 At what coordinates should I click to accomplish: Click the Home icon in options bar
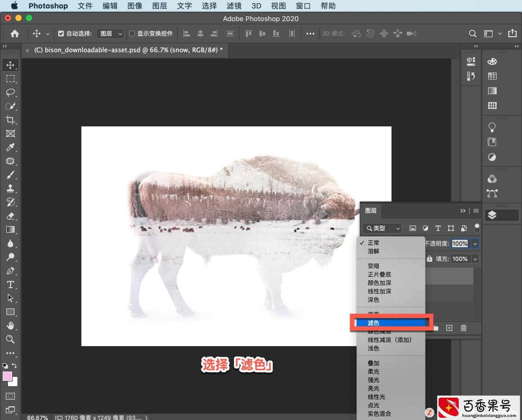click(x=15, y=34)
